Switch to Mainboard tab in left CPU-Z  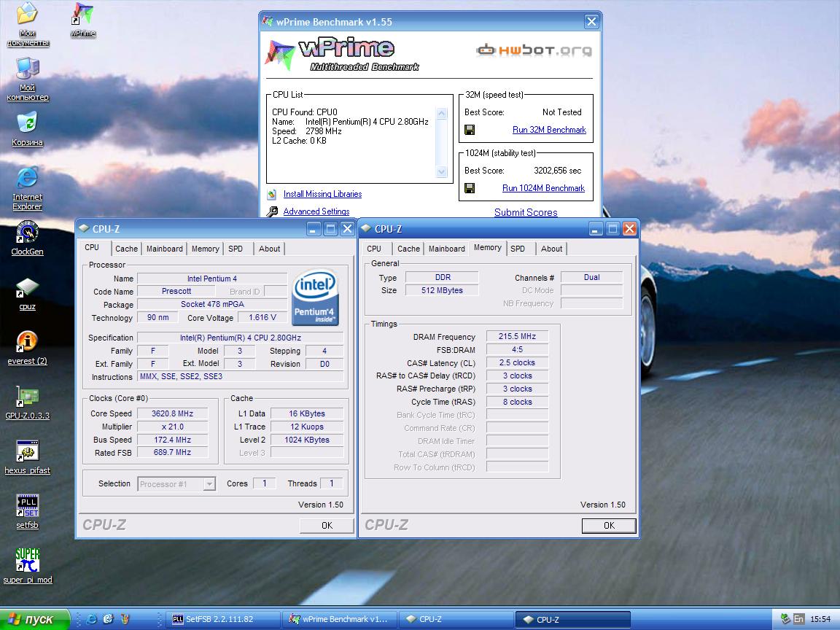click(x=165, y=249)
